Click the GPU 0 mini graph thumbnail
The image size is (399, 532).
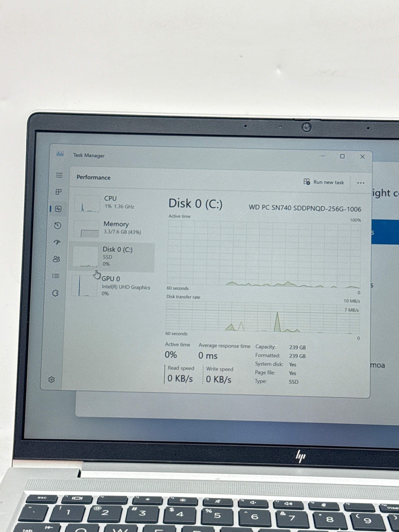84,285
